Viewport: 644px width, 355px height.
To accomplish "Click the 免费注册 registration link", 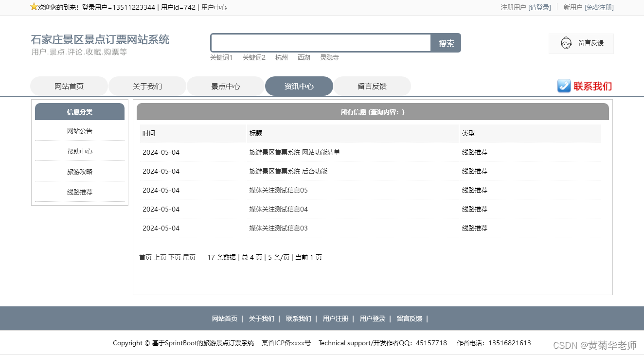I will click(x=599, y=7).
